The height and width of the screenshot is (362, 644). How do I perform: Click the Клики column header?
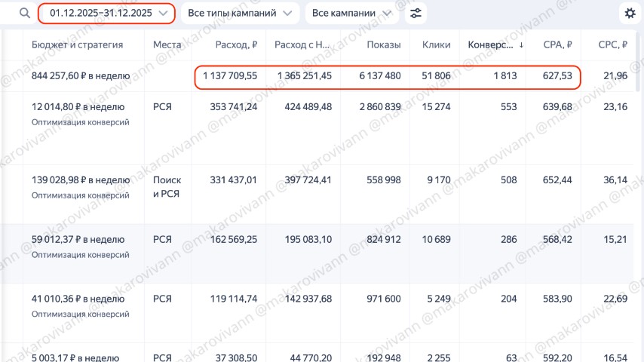click(436, 45)
